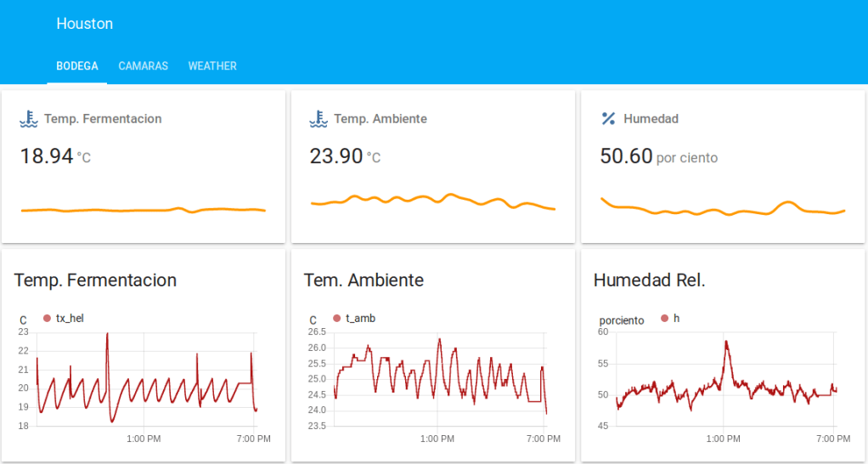The width and height of the screenshot is (868, 464).
Task: Open the CAMARAS tab
Action: [143, 66]
